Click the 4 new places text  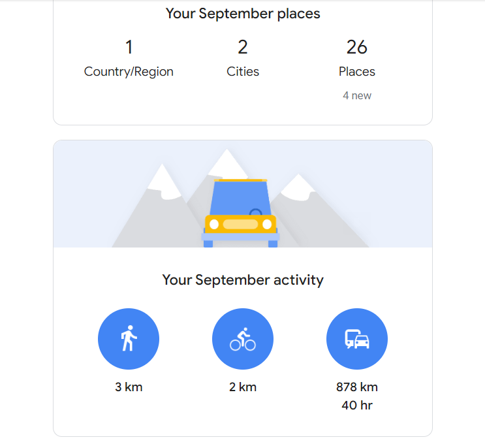(x=357, y=95)
